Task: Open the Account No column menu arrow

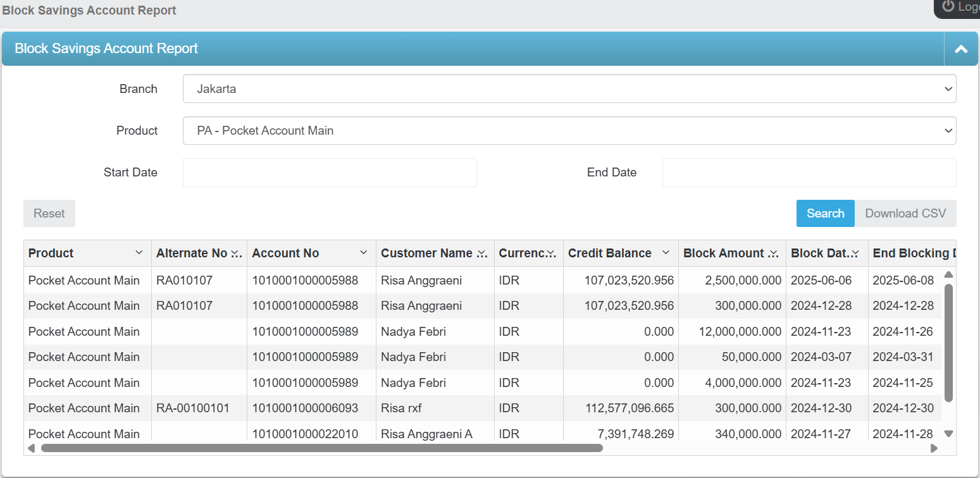Action: point(364,253)
